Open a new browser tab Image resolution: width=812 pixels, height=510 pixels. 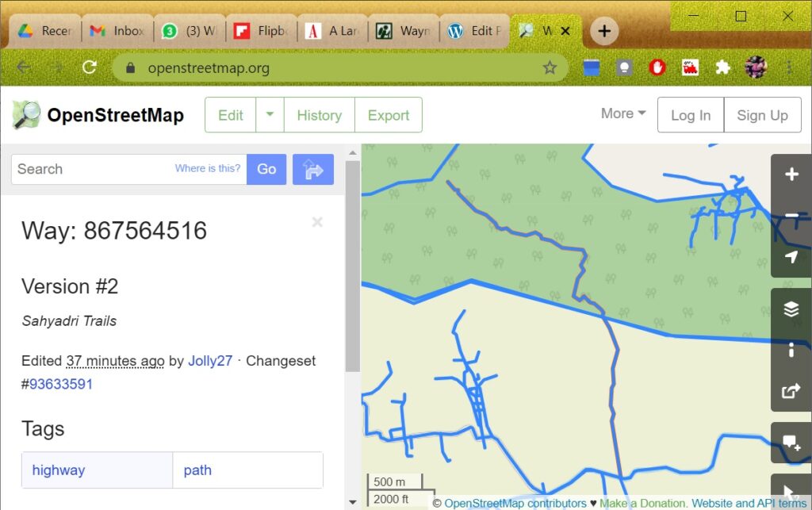tap(603, 31)
